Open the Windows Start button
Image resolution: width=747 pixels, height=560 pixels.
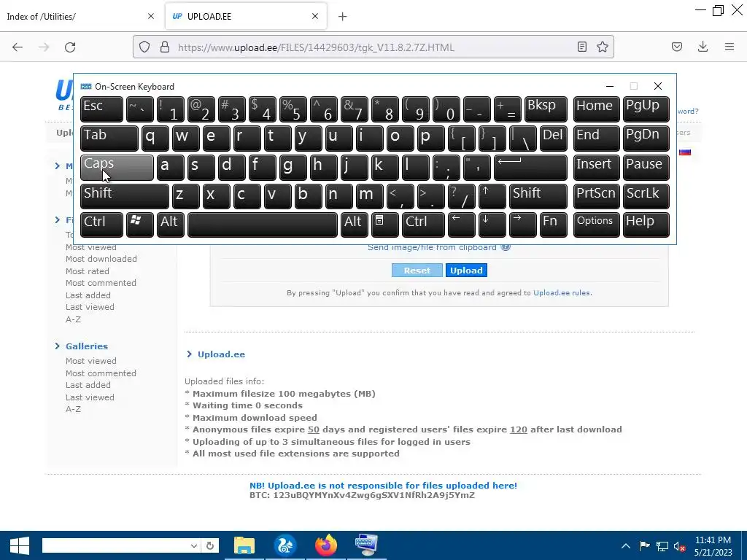[19, 545]
